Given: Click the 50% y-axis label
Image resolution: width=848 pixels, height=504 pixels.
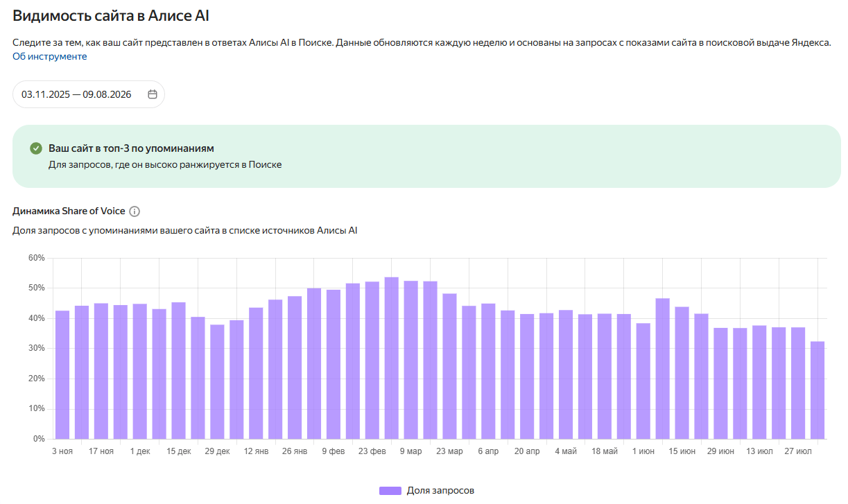Looking at the screenshot, I should coord(36,288).
